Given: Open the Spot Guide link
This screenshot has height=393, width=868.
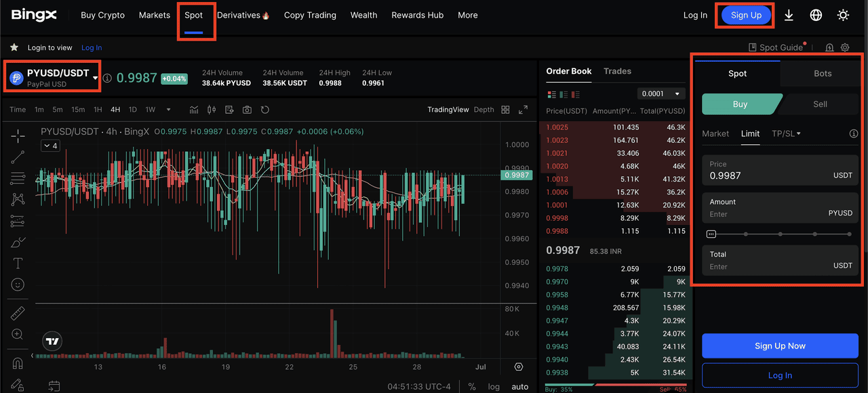Looking at the screenshot, I should [x=775, y=47].
